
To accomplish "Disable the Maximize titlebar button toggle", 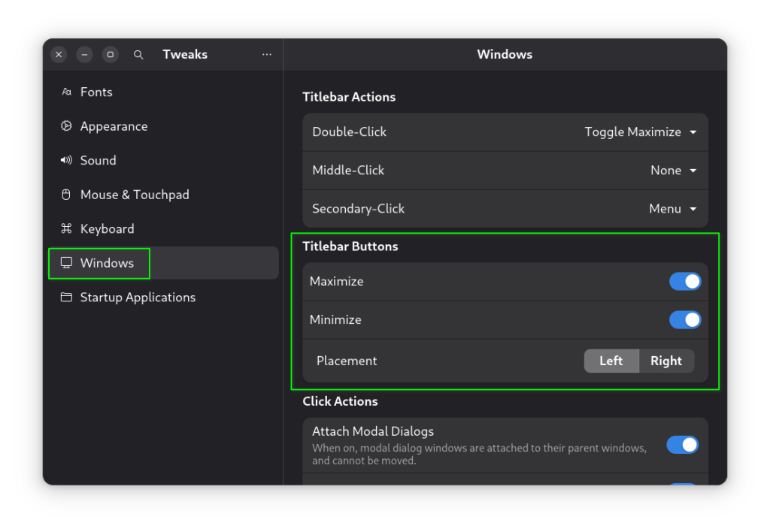I will tap(684, 281).
